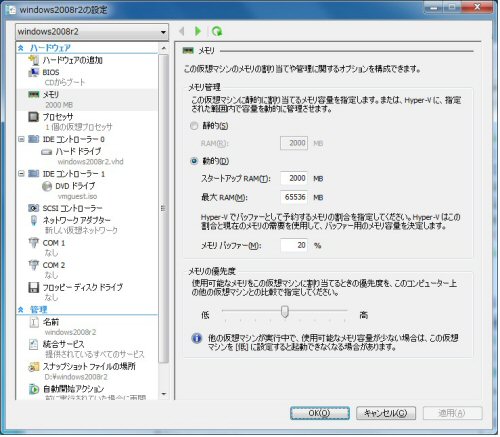500x437 pixels.
Task: Click the 1 個の仮想プロセッサ text
Action: click(x=78, y=127)
